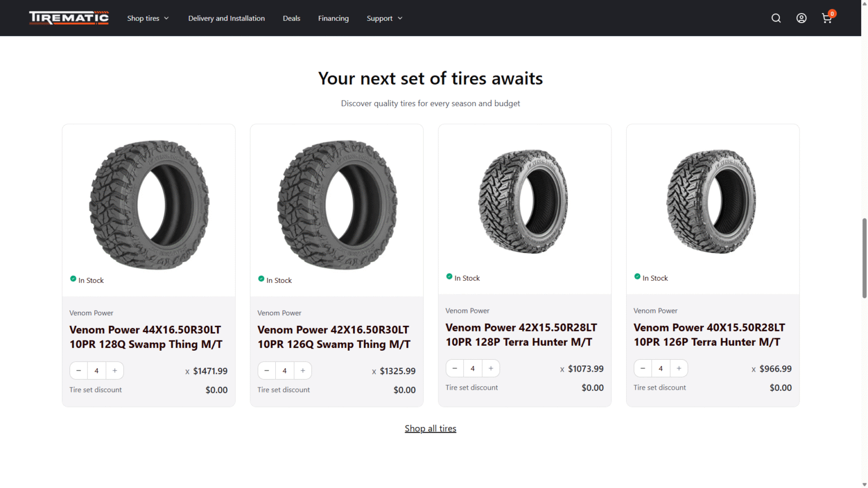This screenshot has height=488, width=868.
Task: Click quantity field for 42X16.50R30LT tire
Action: coord(285,371)
